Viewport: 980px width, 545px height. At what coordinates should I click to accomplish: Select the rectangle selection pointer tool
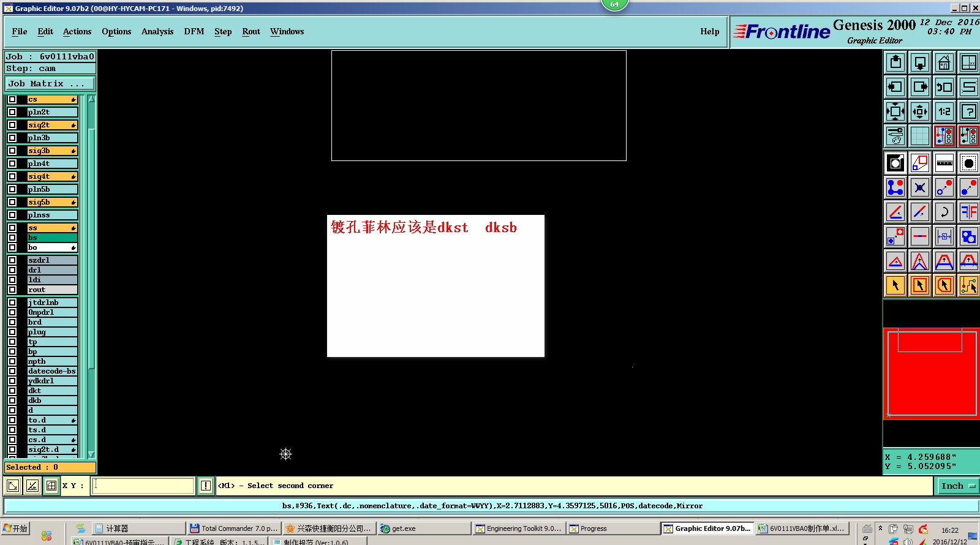pyautogui.click(x=920, y=285)
